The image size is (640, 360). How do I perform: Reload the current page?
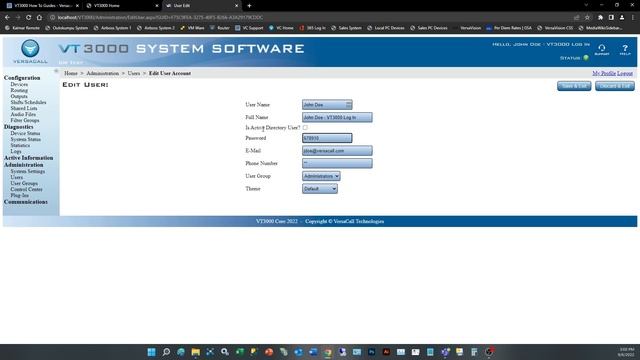click(x=28, y=18)
